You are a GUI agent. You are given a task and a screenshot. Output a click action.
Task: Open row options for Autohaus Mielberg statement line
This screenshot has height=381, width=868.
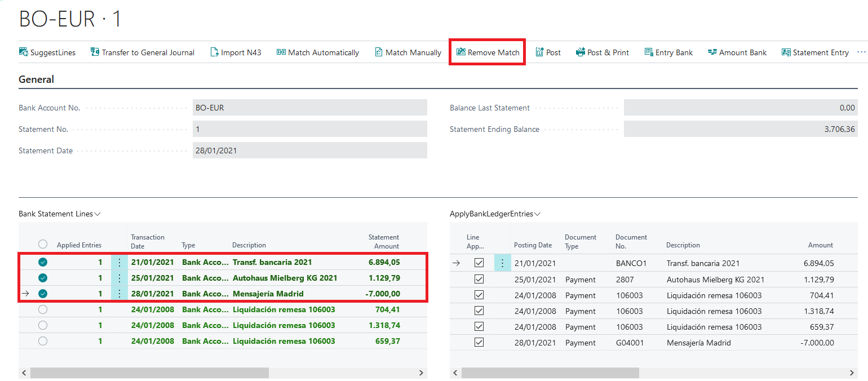[119, 278]
